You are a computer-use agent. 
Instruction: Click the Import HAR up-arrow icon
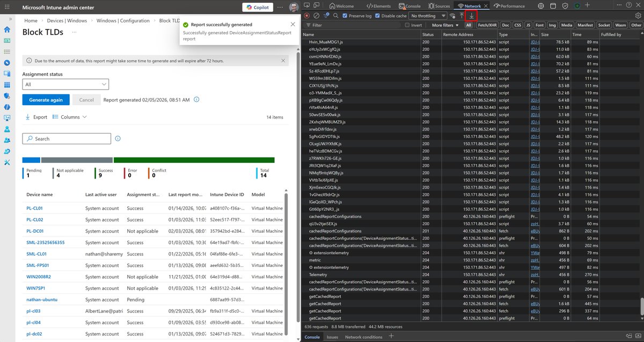[462, 16]
